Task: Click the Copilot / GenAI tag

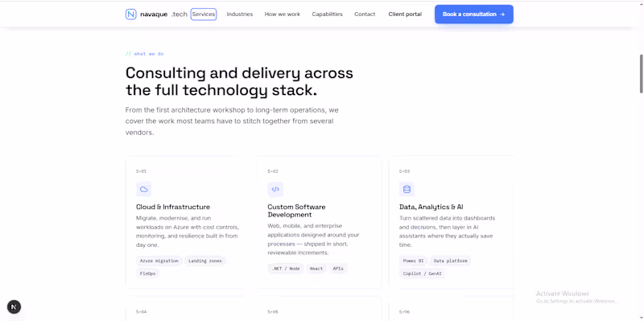Action: pyautogui.click(x=422, y=274)
